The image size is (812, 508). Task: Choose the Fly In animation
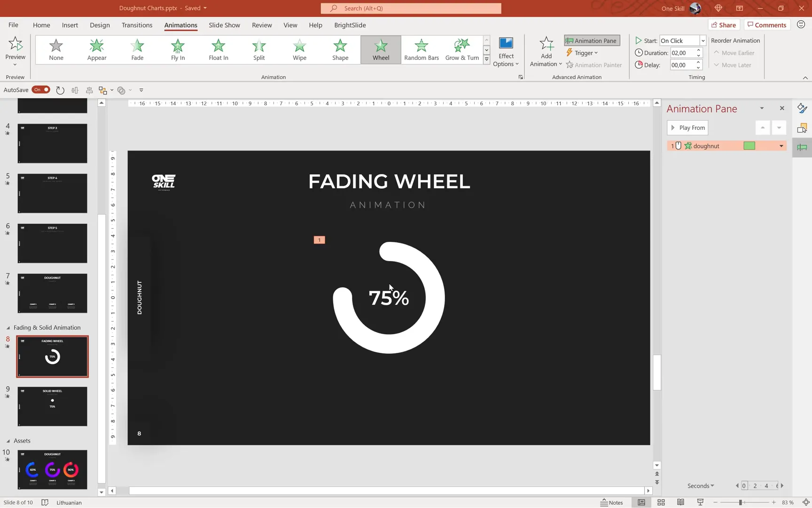point(177,49)
